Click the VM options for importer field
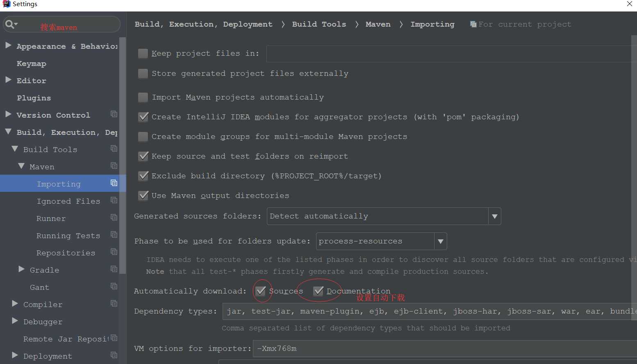 445,348
